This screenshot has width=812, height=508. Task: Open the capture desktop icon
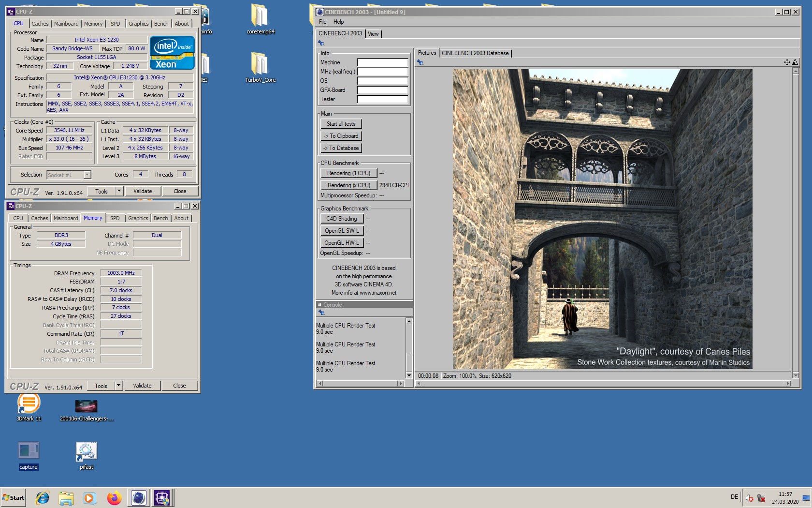point(29,455)
